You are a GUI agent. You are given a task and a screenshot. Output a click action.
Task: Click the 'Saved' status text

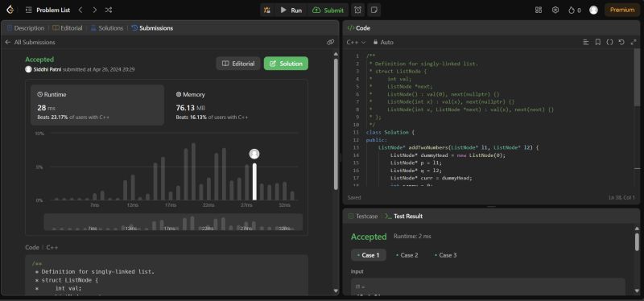[x=354, y=197]
